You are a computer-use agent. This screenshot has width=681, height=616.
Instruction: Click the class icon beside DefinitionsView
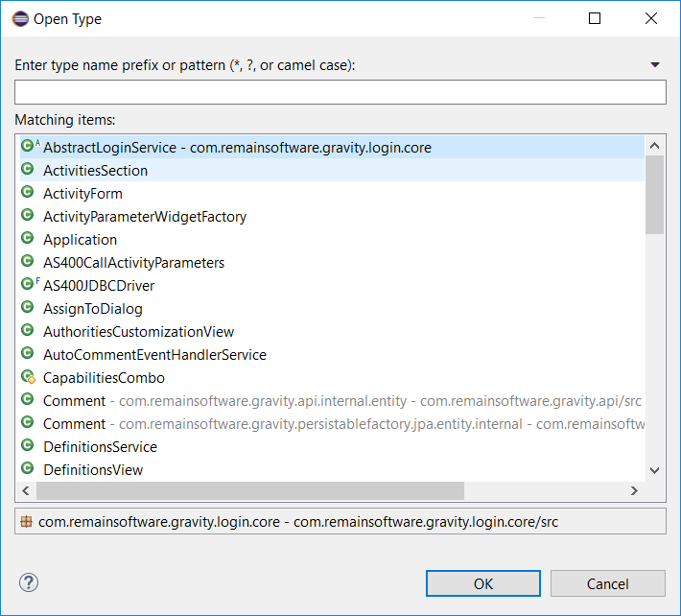pyautogui.click(x=28, y=470)
